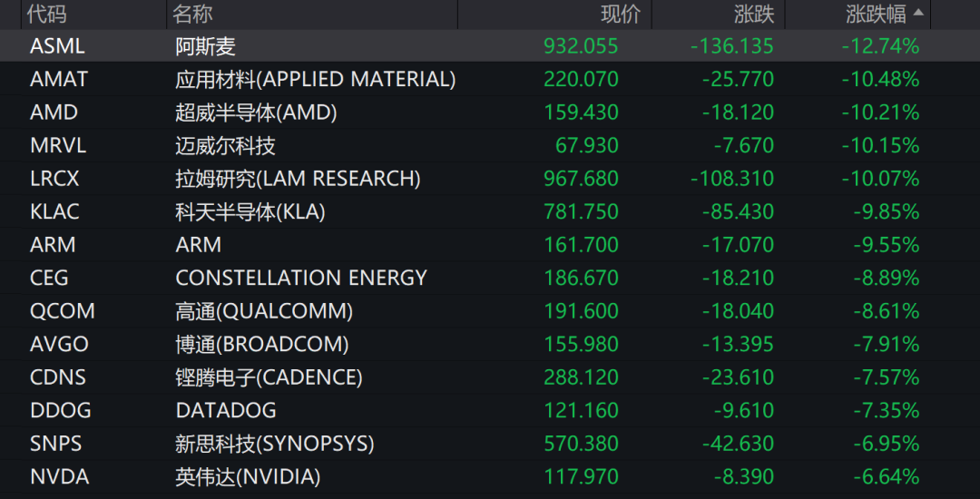The height and width of the screenshot is (499, 980).
Task: Click AMAT current price 220.070
Action: 581,79
